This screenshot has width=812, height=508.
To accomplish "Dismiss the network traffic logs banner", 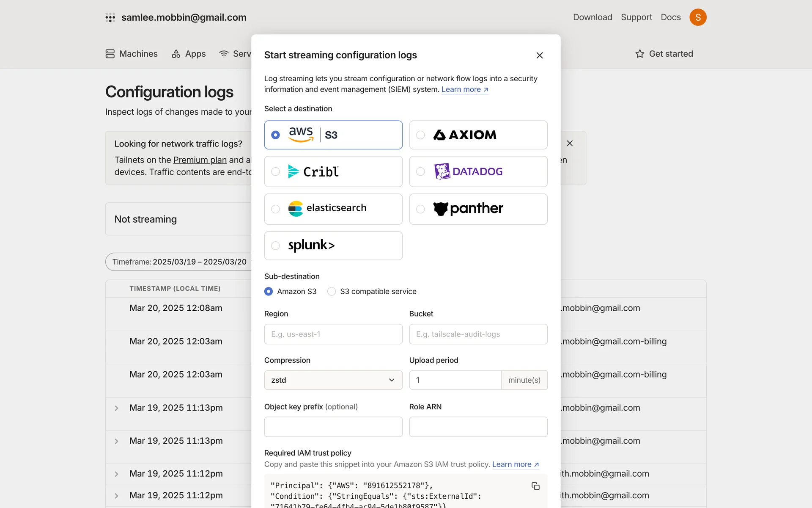I will point(570,144).
